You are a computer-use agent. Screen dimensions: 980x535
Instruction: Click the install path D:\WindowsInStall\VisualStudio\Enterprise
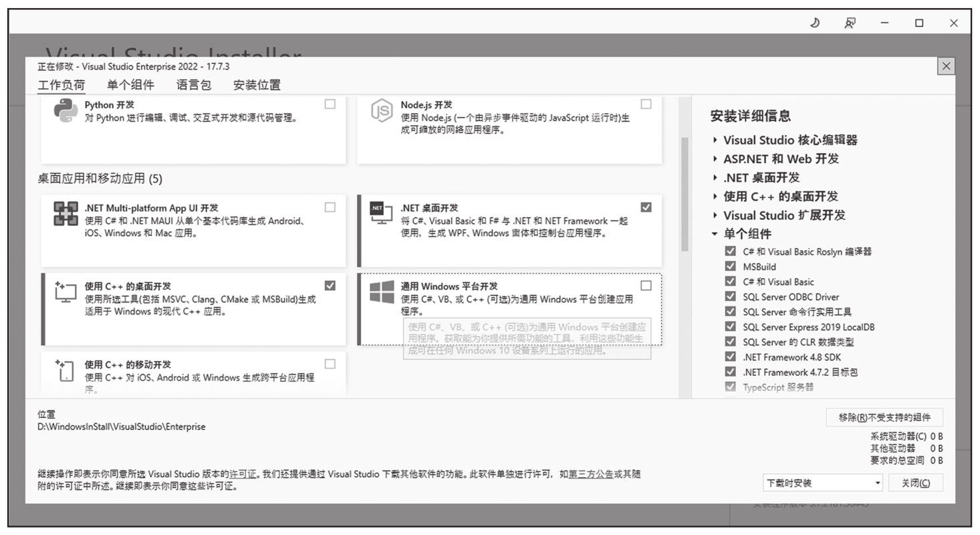coord(122,427)
